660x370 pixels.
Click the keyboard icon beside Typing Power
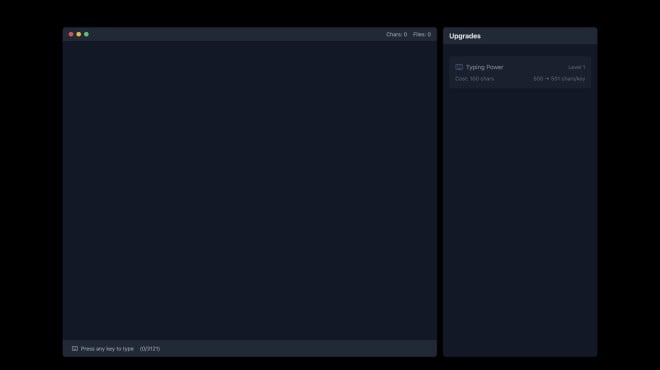coord(459,67)
